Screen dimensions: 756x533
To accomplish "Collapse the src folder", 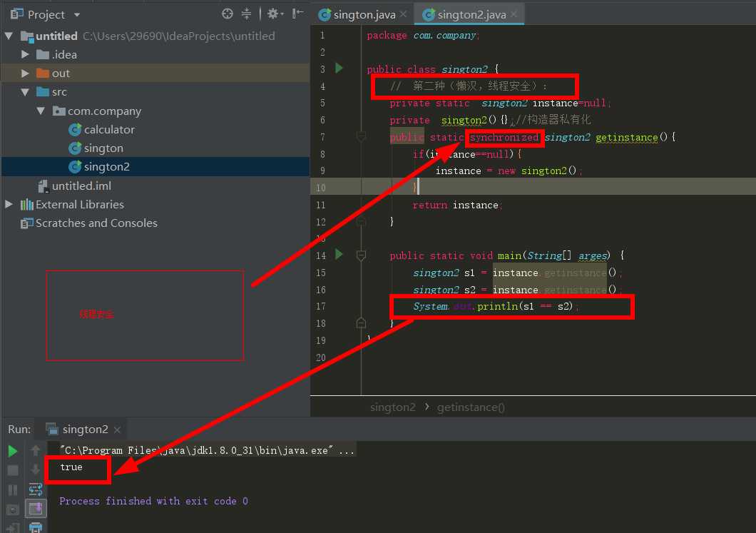I will pyautogui.click(x=25, y=91).
